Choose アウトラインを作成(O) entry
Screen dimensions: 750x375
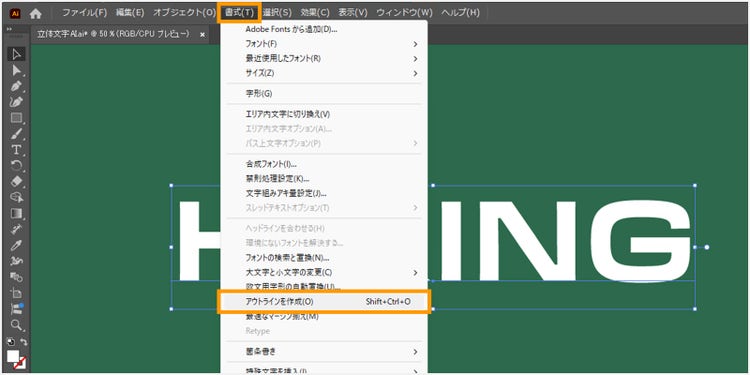[x=324, y=302]
